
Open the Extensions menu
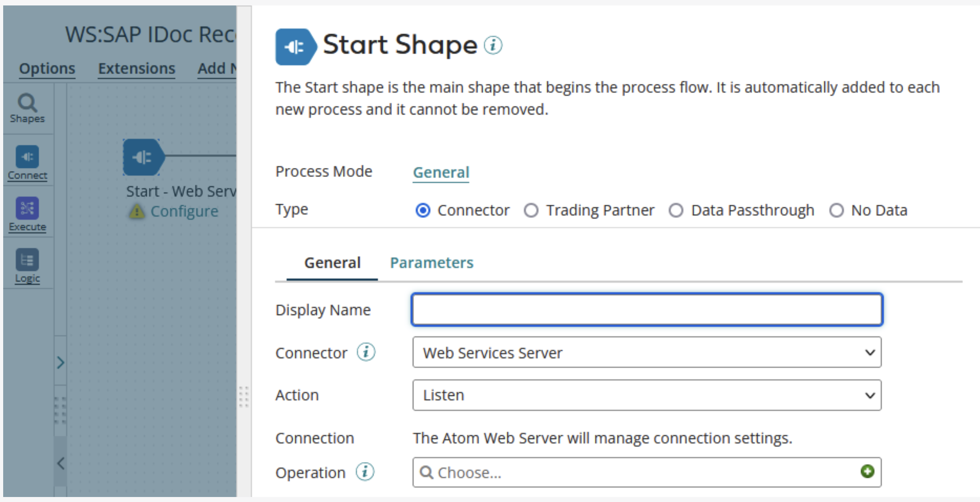(137, 69)
